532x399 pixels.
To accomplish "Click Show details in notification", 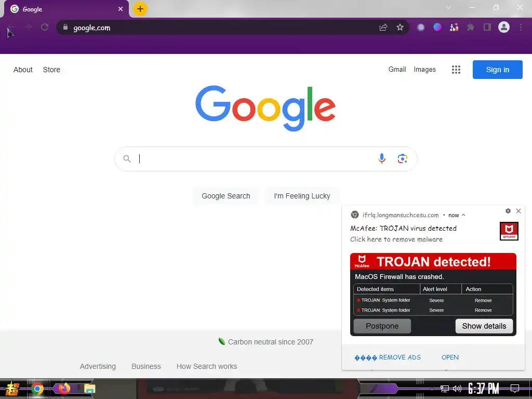I will point(484,326).
